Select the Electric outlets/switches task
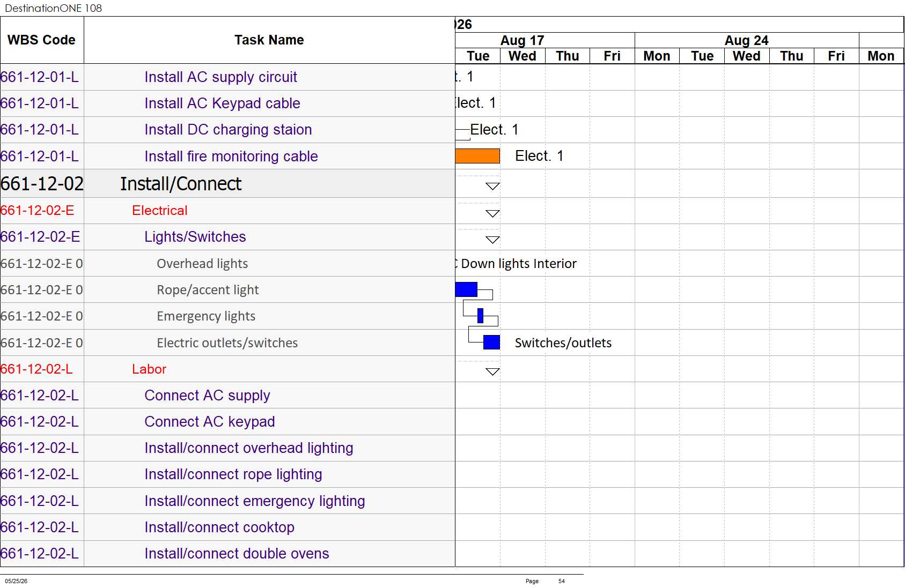Screen dimensions: 905x588 [227, 343]
